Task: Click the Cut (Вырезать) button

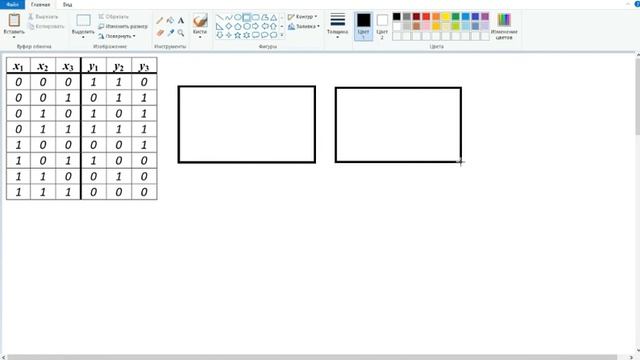Action: pyautogui.click(x=43, y=17)
